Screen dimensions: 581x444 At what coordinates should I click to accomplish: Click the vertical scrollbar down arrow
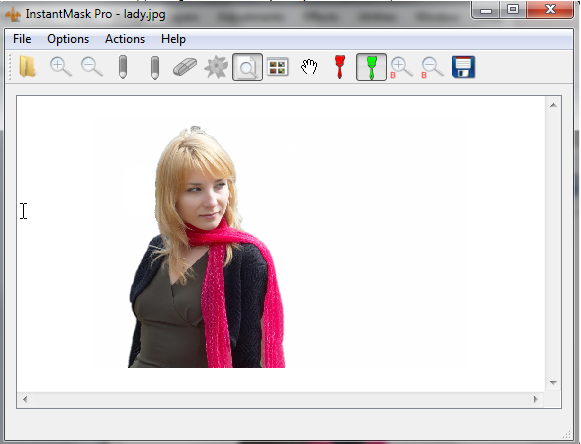(553, 382)
